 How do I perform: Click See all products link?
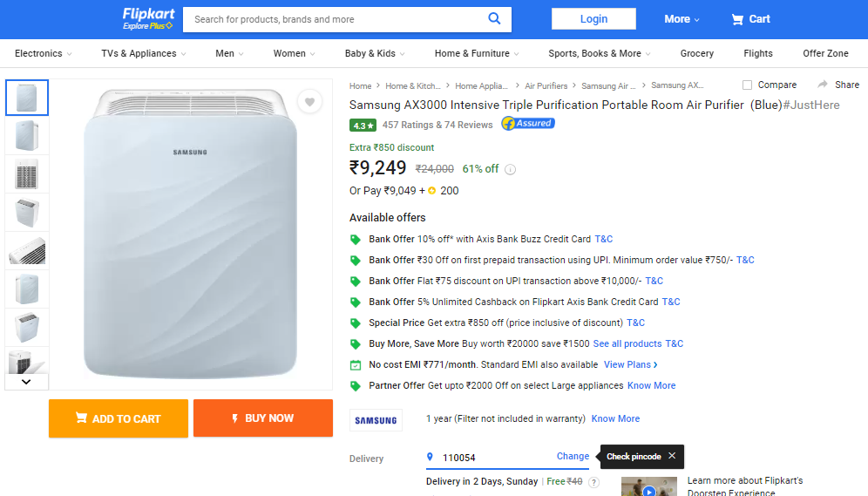click(627, 343)
